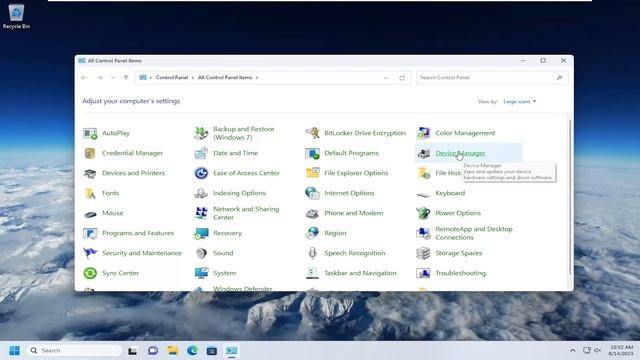Viewport: 640px width, 360px height.
Task: Open the File History icon
Action: pyautogui.click(x=423, y=173)
